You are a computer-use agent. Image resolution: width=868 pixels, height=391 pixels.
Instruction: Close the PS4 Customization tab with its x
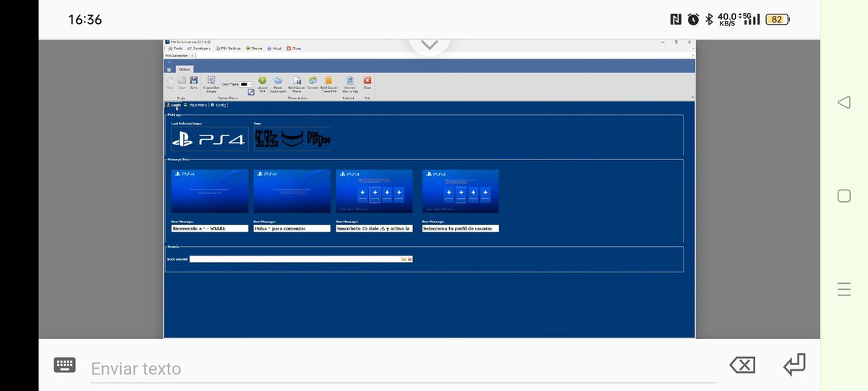[x=192, y=56]
